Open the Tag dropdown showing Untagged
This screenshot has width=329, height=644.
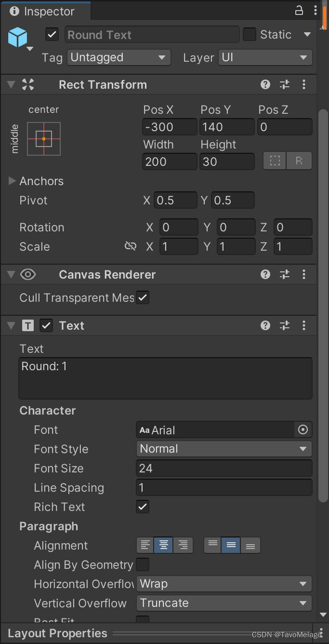point(119,58)
